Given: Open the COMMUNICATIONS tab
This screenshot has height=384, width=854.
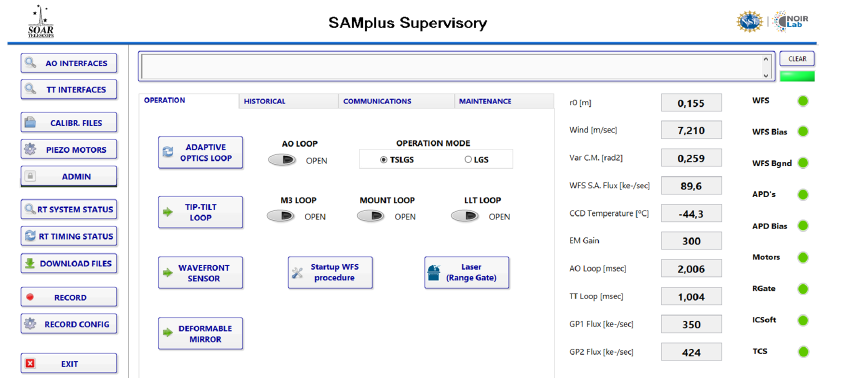Looking at the screenshot, I should pos(396,101).
